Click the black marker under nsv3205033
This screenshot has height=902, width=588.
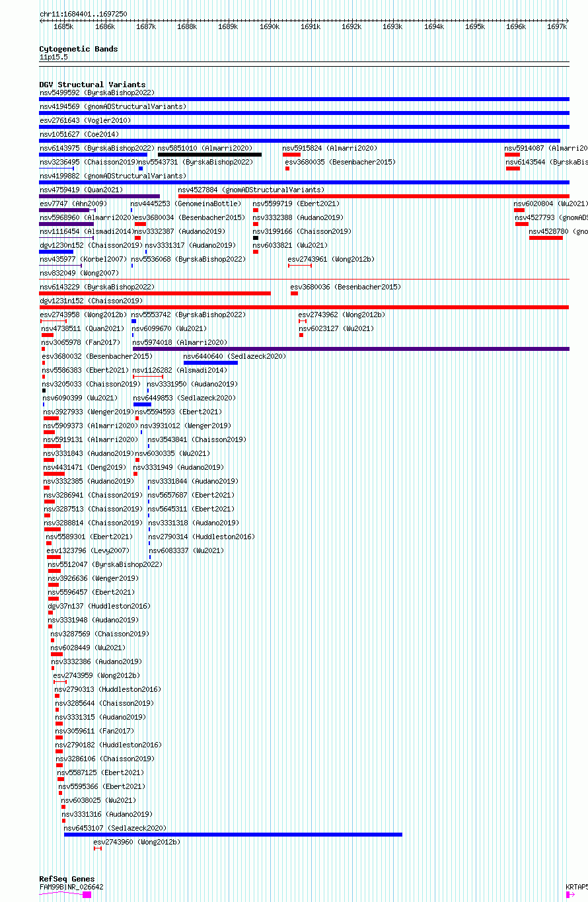[x=44, y=391]
